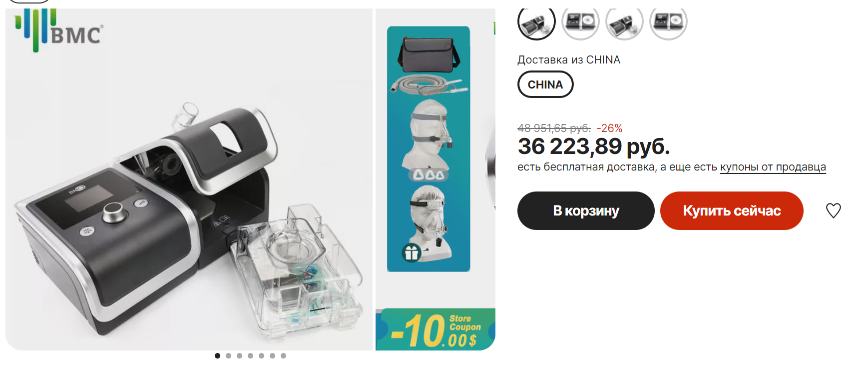Screen dimensions: 868x365
Task: Select the fourth product variant thumbnail
Action: click(668, 21)
